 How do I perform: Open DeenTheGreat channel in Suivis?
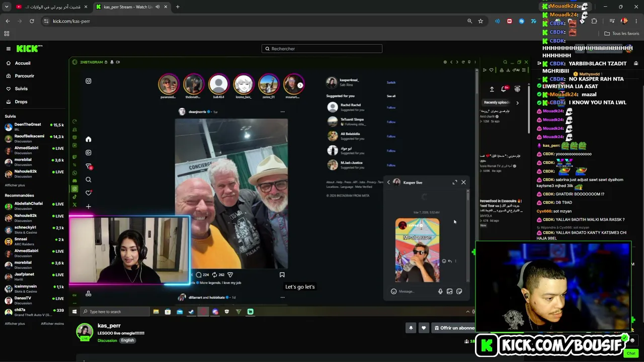click(x=33, y=126)
